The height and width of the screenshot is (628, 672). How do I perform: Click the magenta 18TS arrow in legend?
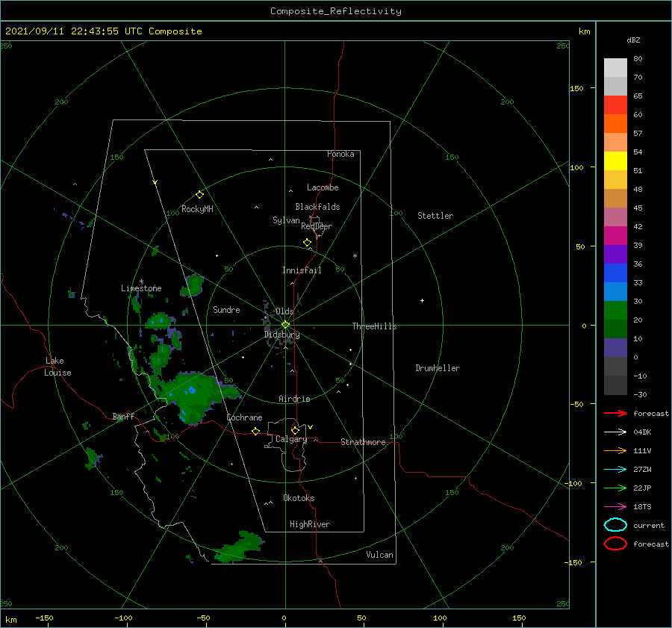point(615,507)
